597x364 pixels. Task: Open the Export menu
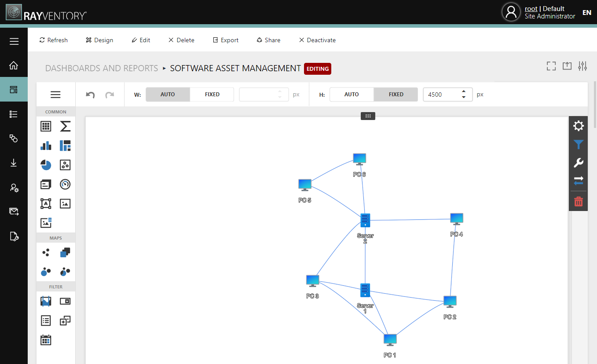[x=225, y=40]
